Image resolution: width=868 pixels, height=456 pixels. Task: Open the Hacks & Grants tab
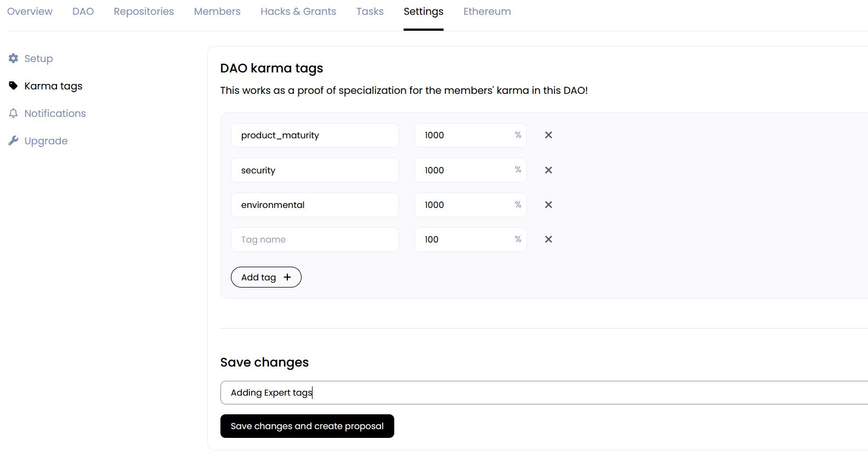click(298, 12)
